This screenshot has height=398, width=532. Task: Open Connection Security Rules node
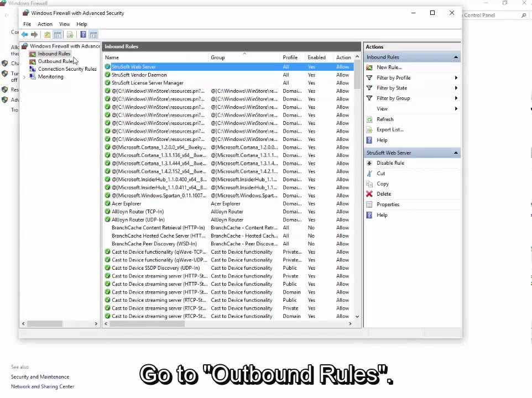coord(67,69)
